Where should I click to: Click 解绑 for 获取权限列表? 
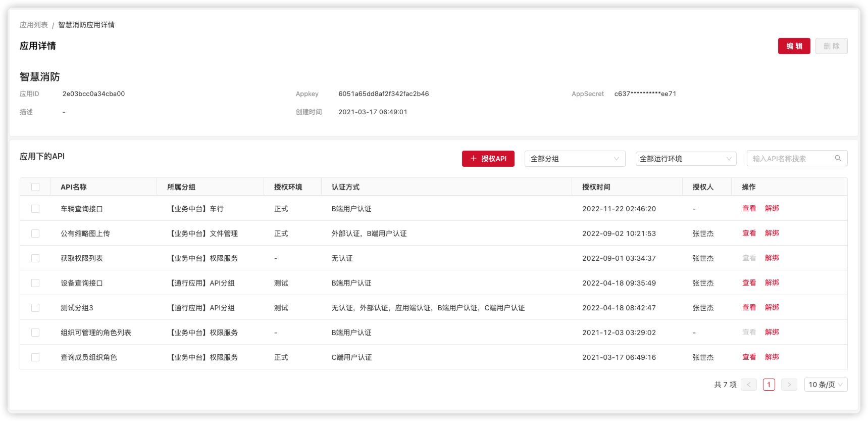772,258
